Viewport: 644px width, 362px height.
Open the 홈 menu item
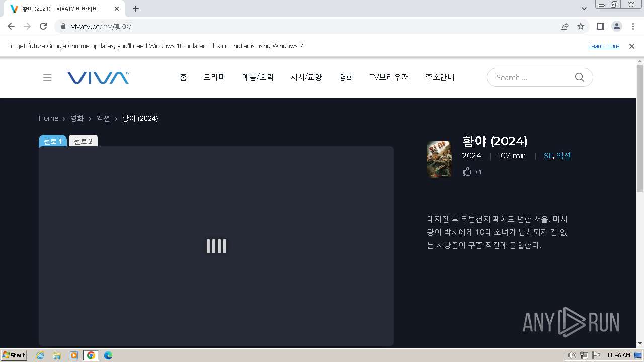(183, 77)
